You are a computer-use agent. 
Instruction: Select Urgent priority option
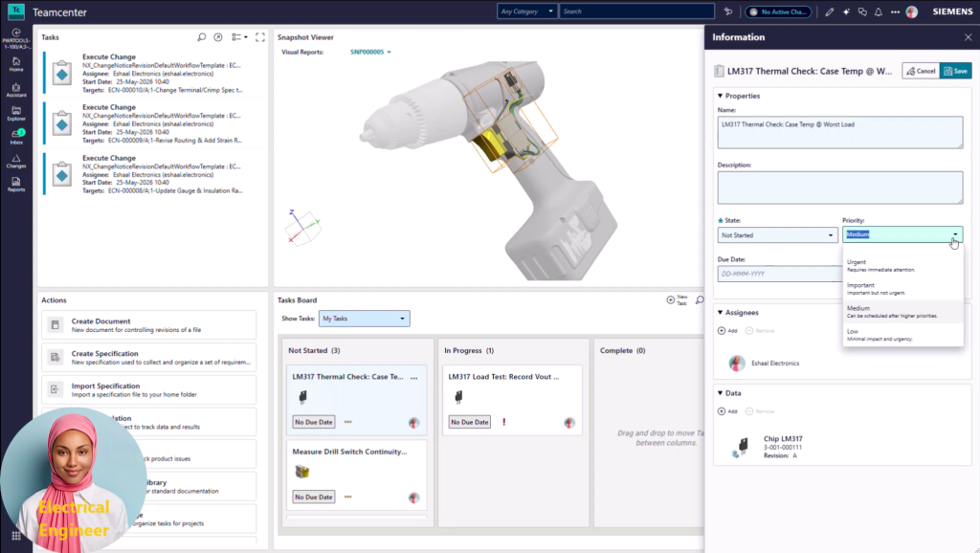tap(902, 266)
